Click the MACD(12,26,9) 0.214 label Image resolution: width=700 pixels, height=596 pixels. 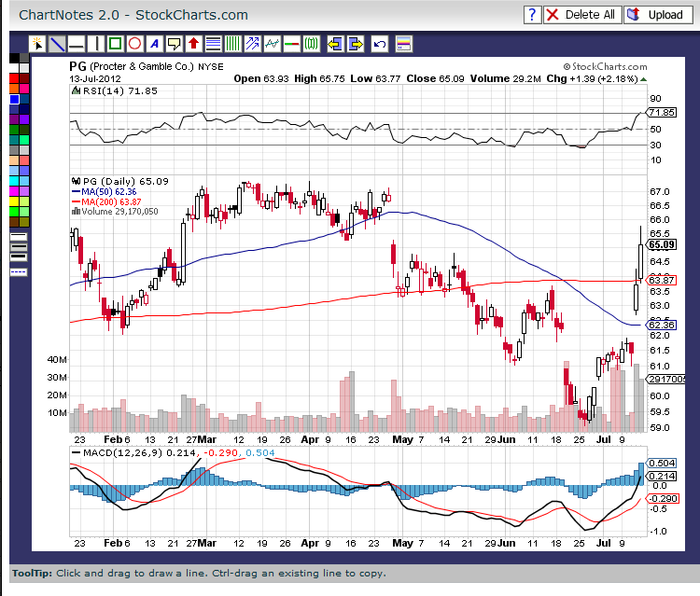click(139, 452)
